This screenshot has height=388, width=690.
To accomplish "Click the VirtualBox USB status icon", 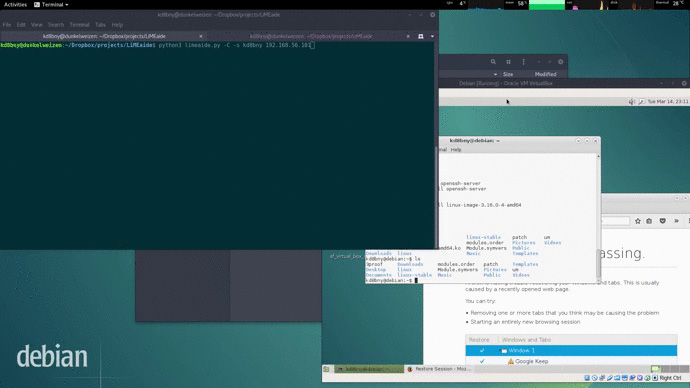I will [609, 378].
